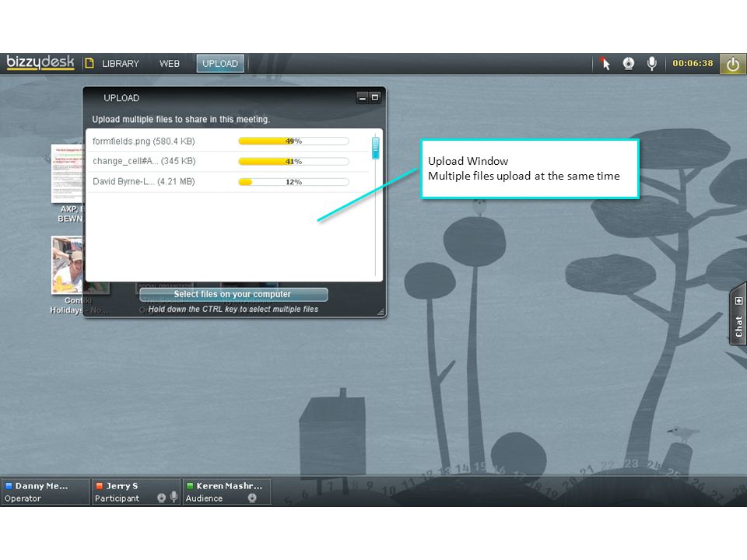The width and height of the screenshot is (747, 560).
Task: Maximize the UPLOAD window
Action: [x=375, y=98]
